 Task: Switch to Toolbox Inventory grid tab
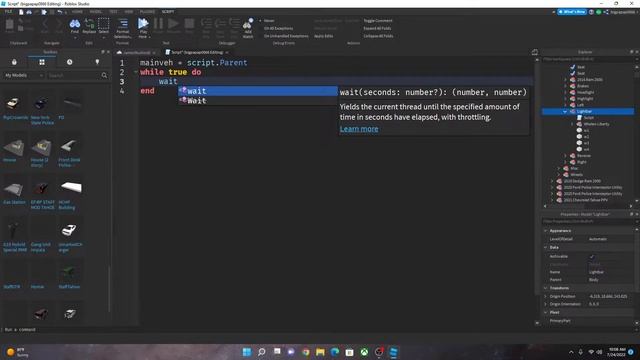click(x=42, y=62)
